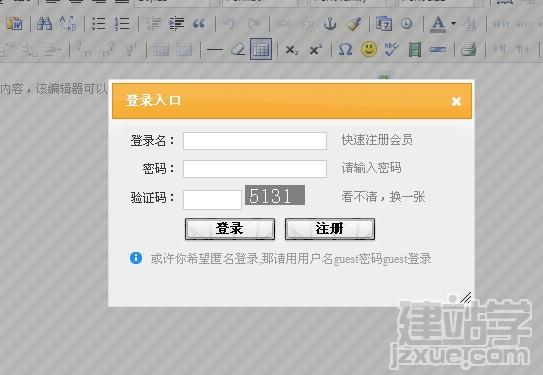Decrease indent with the outdent icon
543x375 pixels.
point(153,24)
